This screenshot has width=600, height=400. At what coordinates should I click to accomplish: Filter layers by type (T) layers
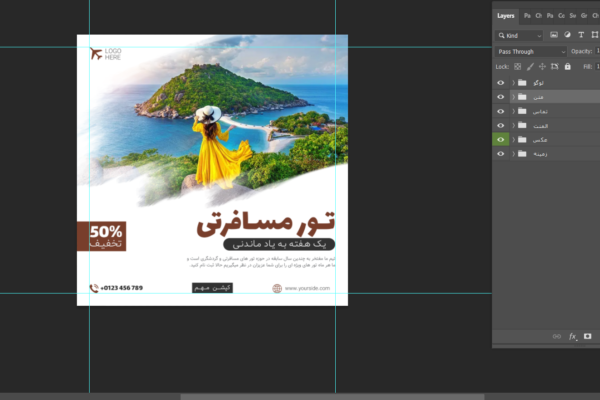581,35
